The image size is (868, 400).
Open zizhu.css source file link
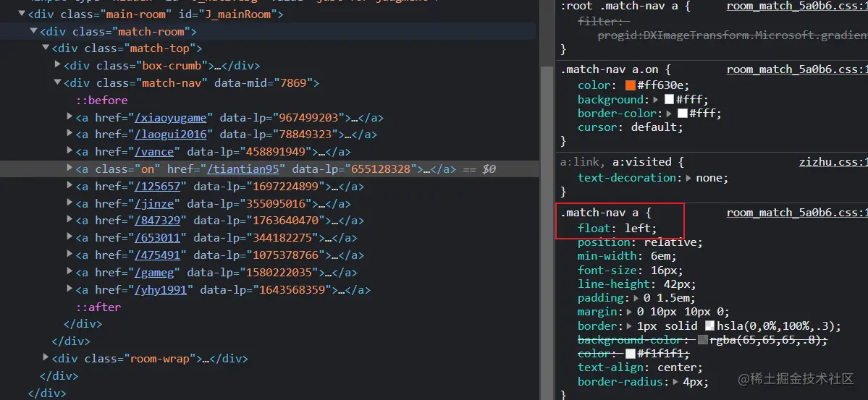(x=833, y=162)
